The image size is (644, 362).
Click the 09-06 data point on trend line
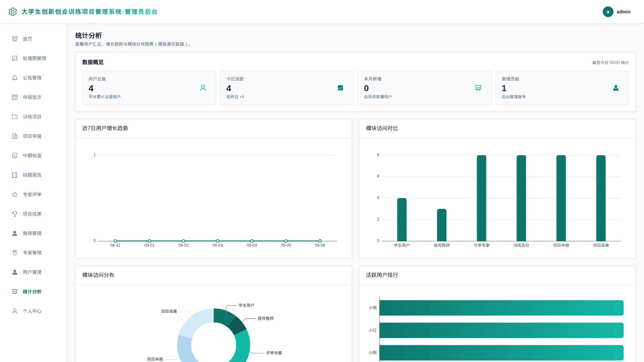pos(320,241)
